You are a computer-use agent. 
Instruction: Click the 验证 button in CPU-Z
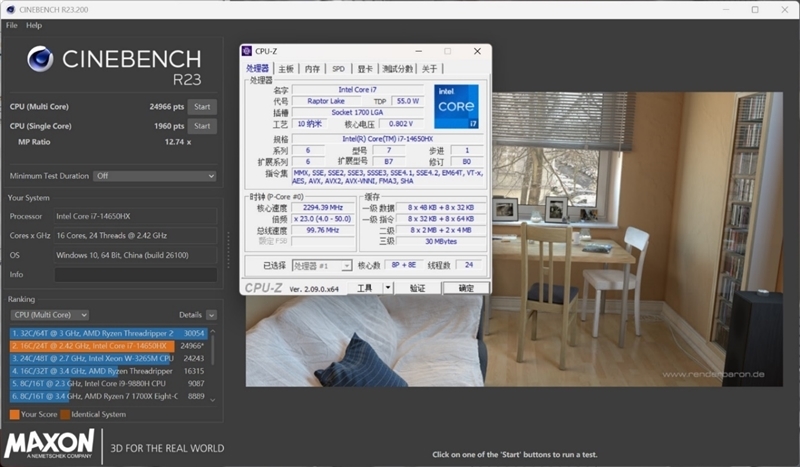[417, 288]
